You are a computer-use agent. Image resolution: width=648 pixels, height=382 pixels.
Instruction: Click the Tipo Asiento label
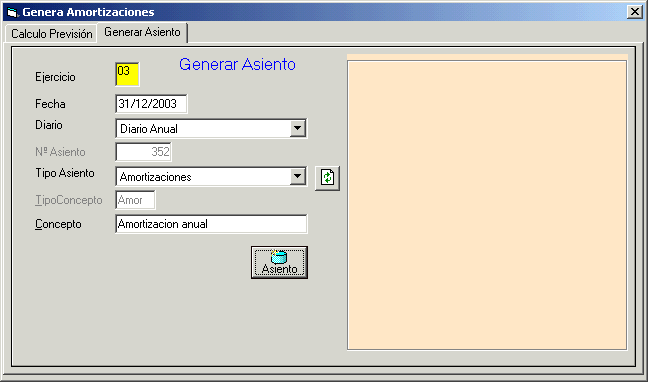pos(65,173)
